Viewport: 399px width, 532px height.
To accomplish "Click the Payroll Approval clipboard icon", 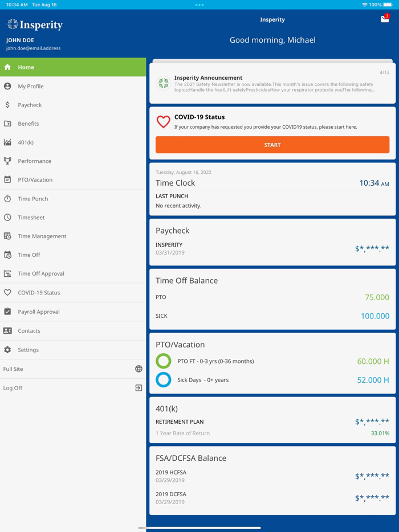I will tap(7, 312).
